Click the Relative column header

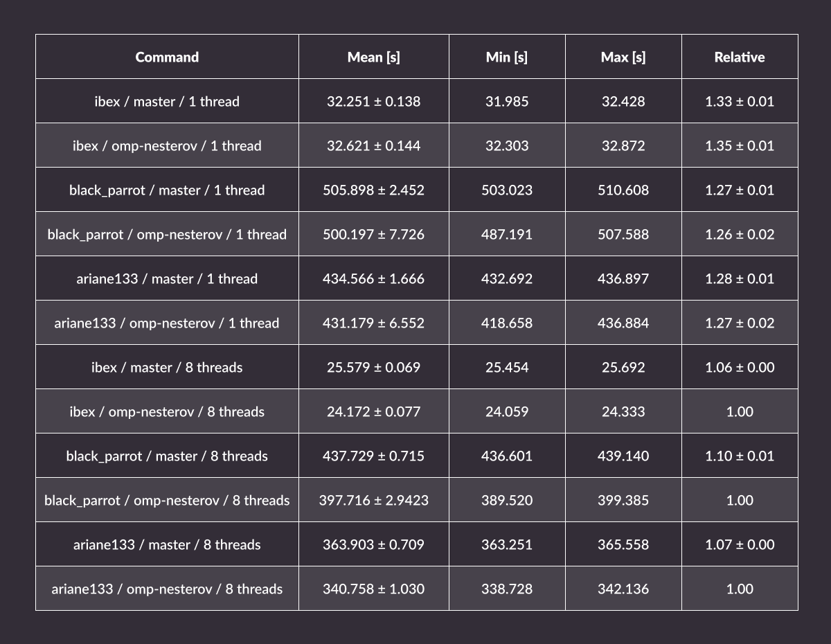740,57
